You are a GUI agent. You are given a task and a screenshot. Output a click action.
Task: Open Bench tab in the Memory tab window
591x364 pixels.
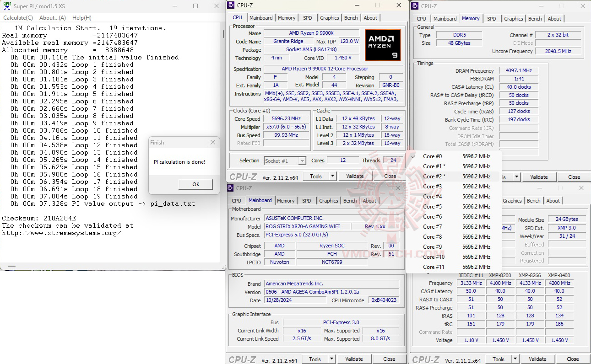click(535, 19)
